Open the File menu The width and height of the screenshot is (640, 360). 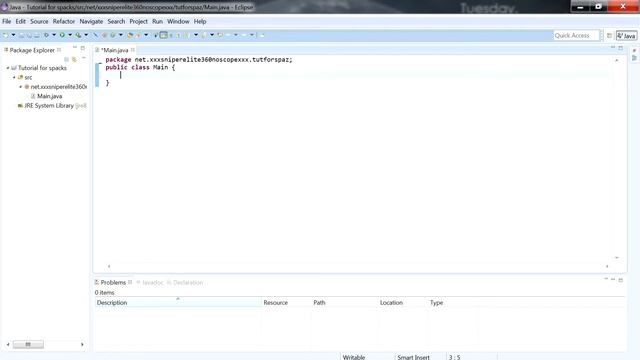[7, 21]
